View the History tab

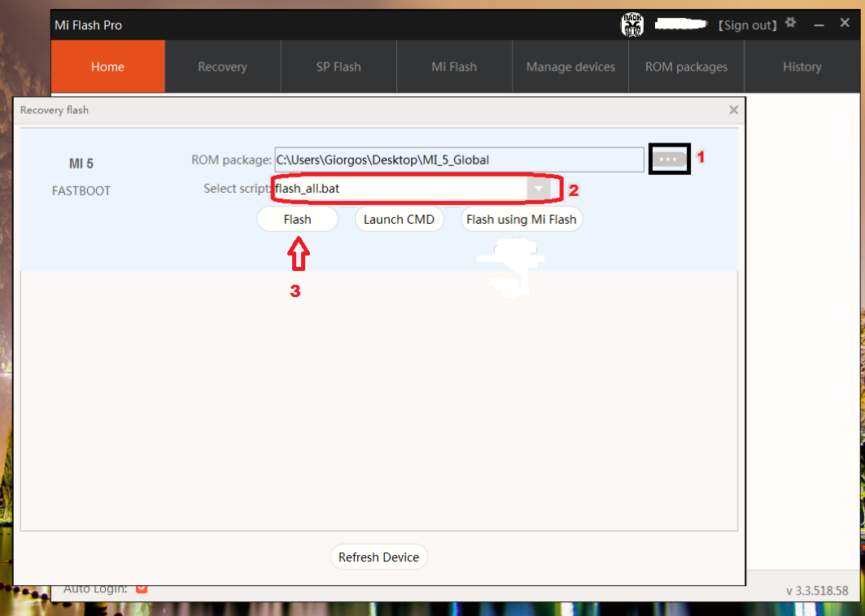coord(802,67)
